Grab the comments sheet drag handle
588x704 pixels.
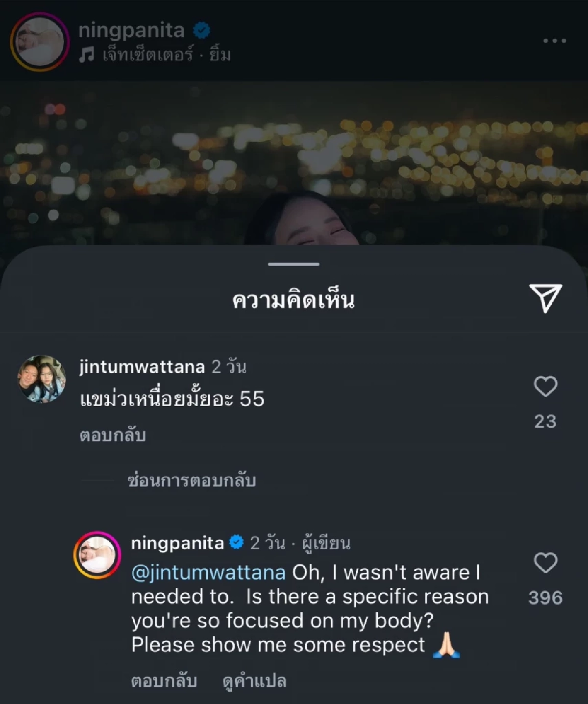coord(294,264)
